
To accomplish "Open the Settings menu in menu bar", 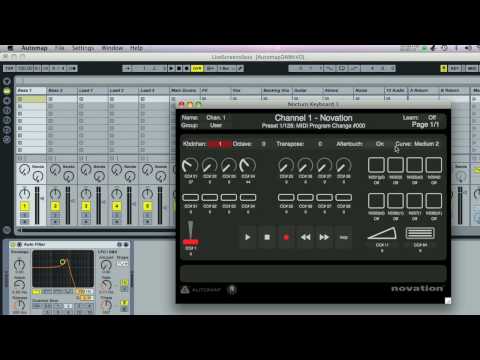I will (x=83, y=48).
